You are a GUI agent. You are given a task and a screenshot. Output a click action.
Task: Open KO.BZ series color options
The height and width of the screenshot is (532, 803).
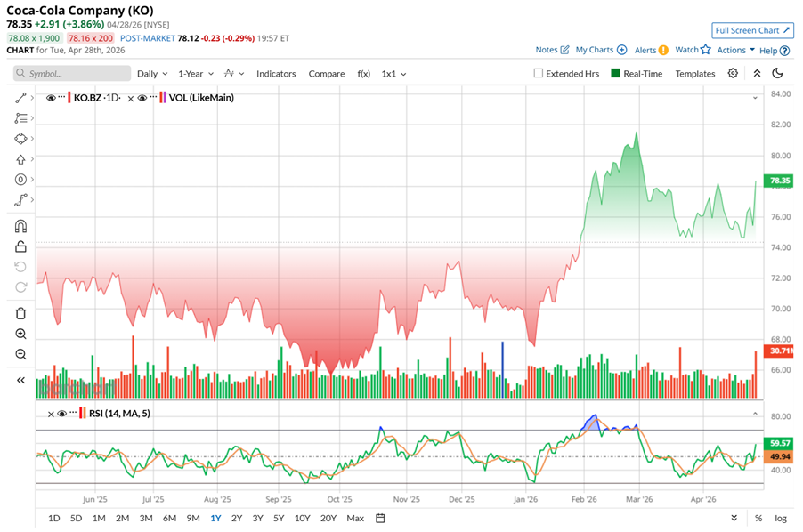click(69, 98)
